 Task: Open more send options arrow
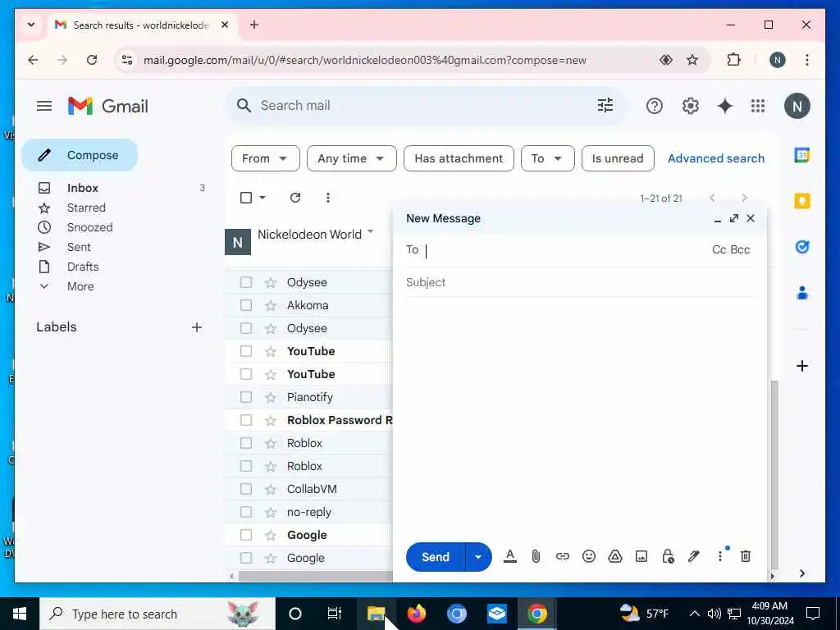click(x=478, y=557)
